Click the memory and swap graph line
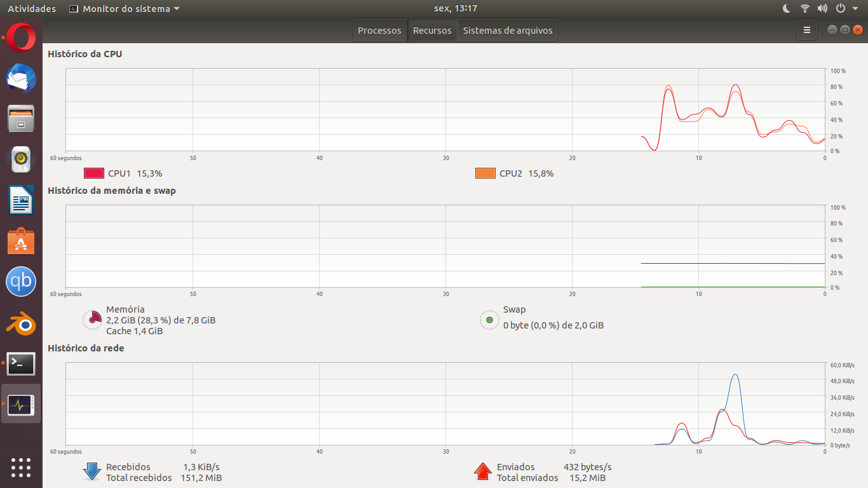868x488 pixels. [733, 263]
